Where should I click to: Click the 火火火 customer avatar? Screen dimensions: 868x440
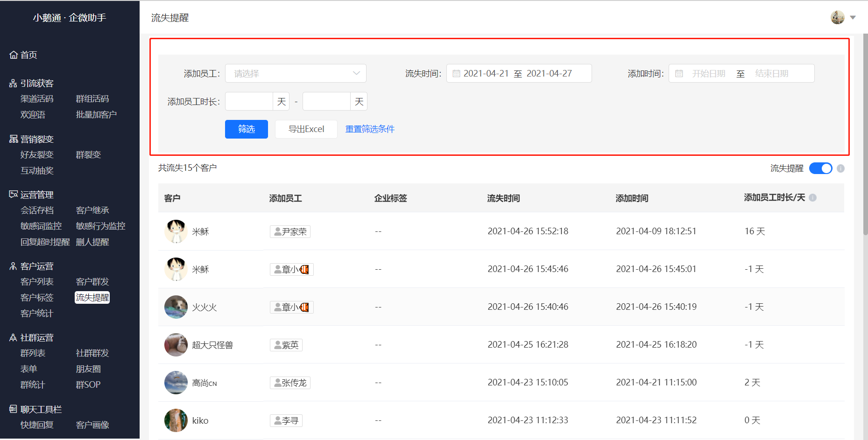tap(176, 307)
